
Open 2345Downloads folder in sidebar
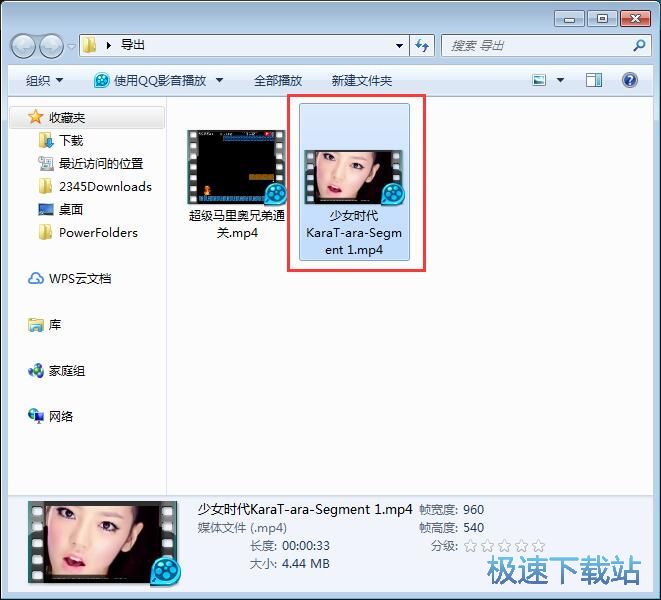(105, 187)
